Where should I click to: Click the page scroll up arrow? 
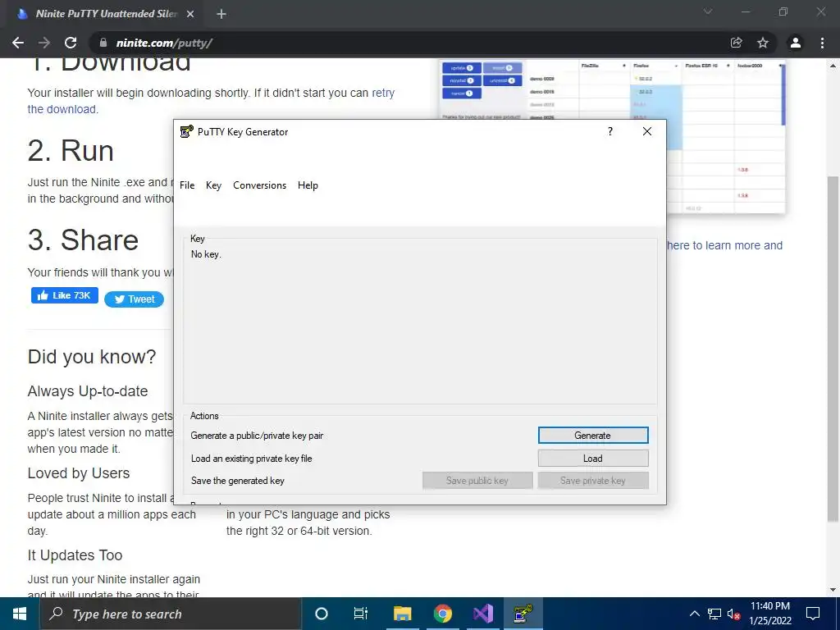pos(833,66)
